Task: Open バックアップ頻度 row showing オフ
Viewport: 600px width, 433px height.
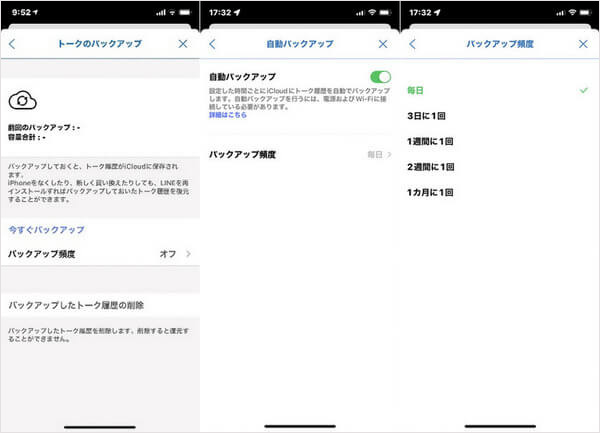Action: coord(100,254)
